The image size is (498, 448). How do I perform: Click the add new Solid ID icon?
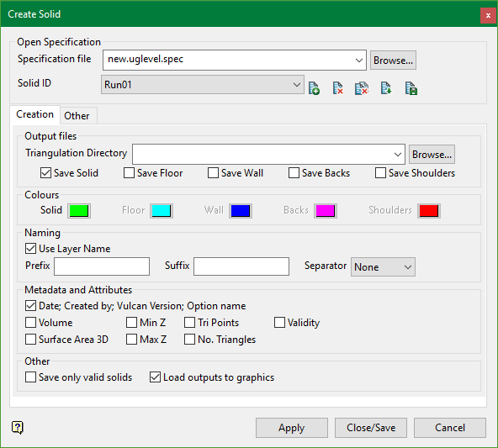point(314,88)
